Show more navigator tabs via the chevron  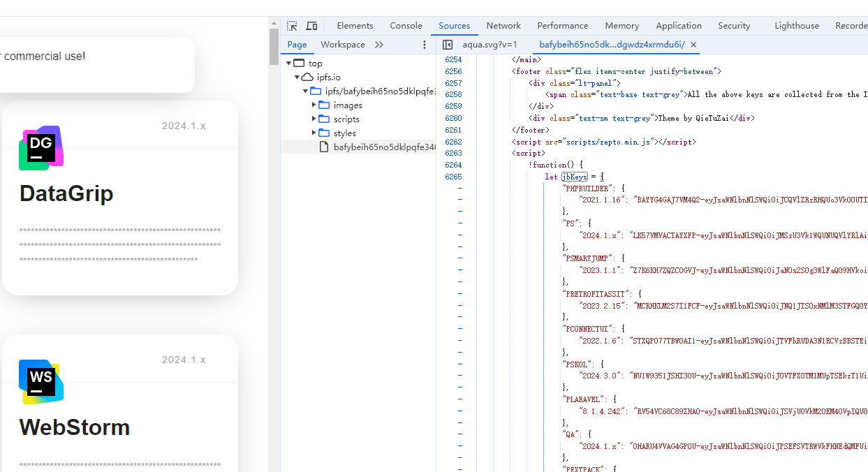click(x=379, y=45)
